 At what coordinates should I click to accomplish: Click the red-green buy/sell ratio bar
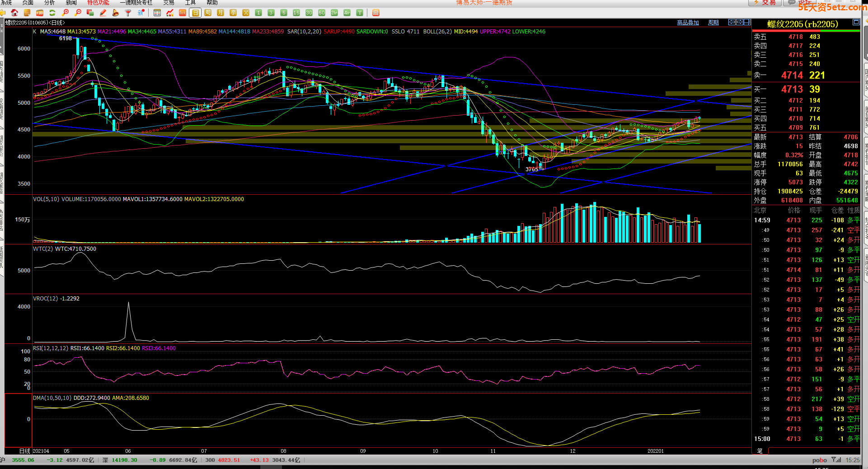pyautogui.click(x=806, y=31)
